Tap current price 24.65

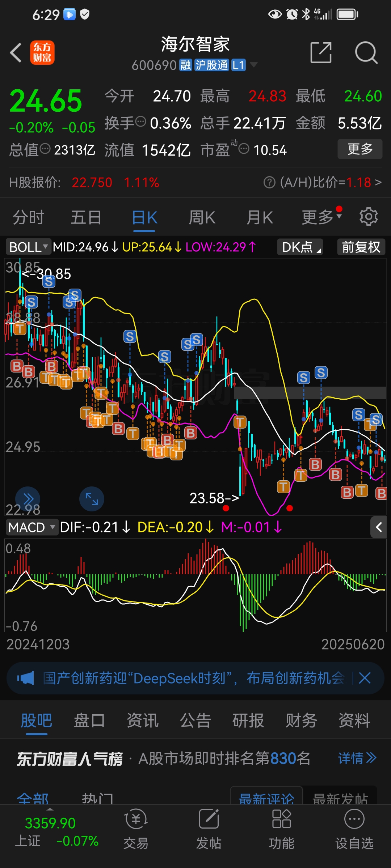tap(46, 101)
